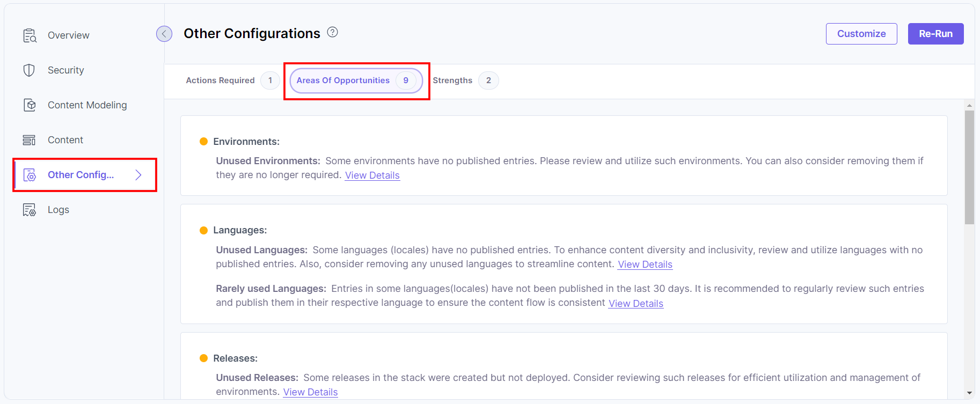Screen dimensions: 980x404
Task: Click the scrollbar down arrow
Action: tap(969, 393)
